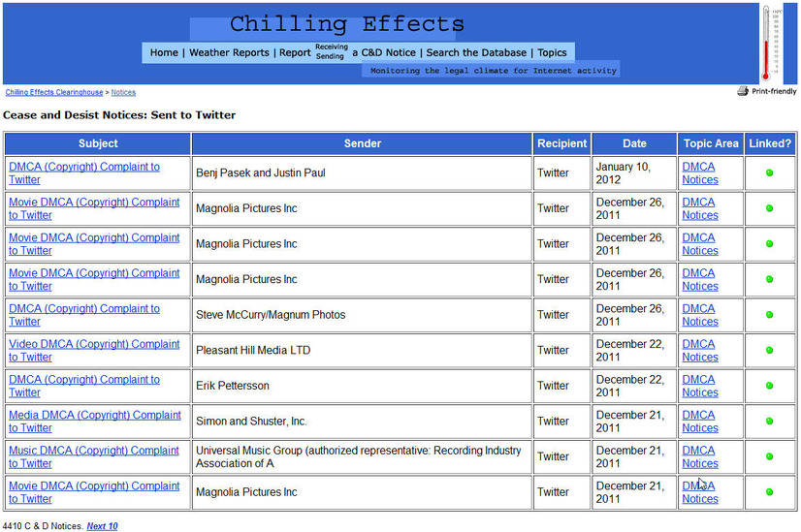Click the Topic Area column header
The width and height of the screenshot is (801, 532).
pyautogui.click(x=711, y=143)
